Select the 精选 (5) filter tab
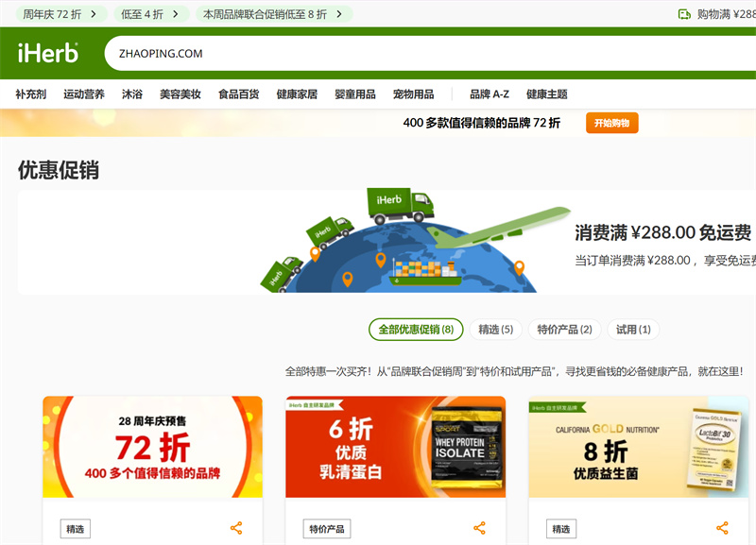 point(495,330)
